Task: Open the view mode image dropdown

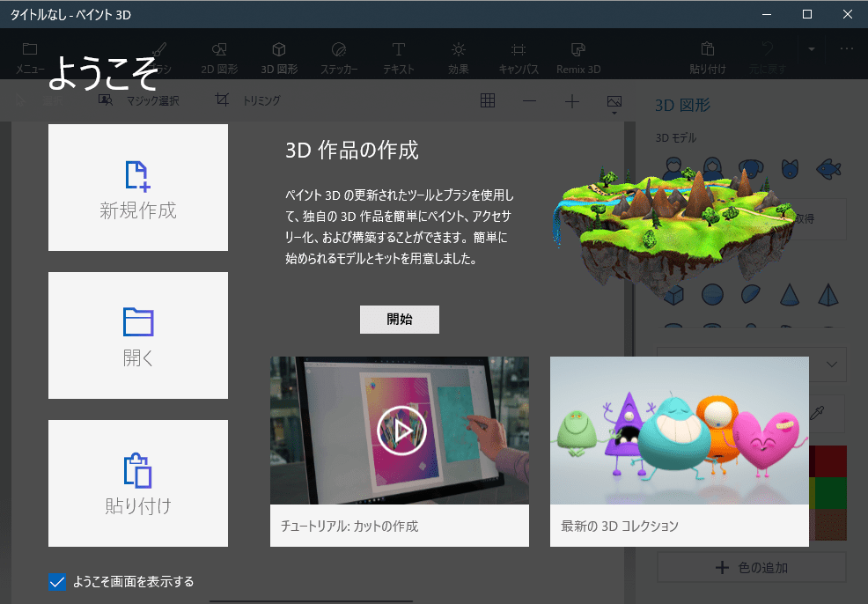Action: pos(614,104)
